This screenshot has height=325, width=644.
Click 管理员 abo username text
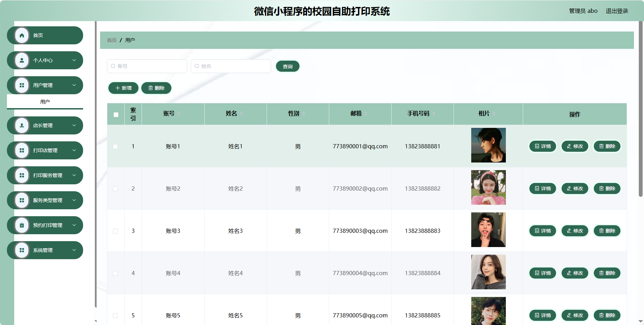click(x=583, y=11)
